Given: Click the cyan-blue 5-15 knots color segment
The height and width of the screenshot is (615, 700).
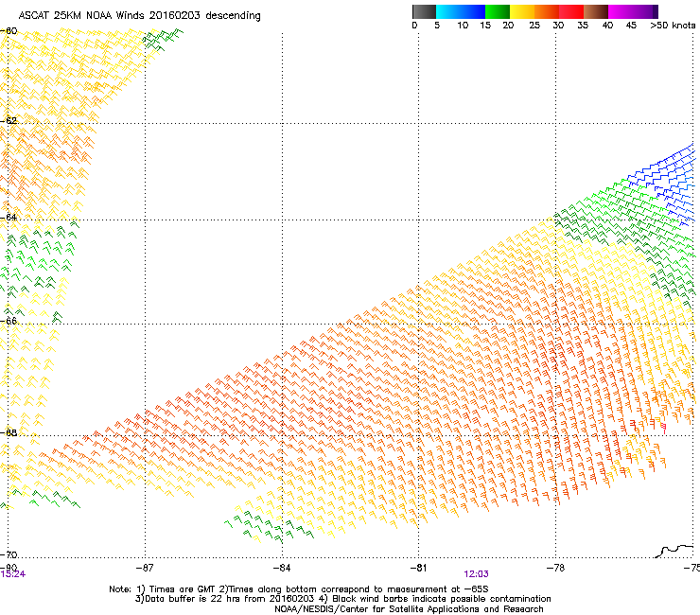Looking at the screenshot, I should (461, 11).
